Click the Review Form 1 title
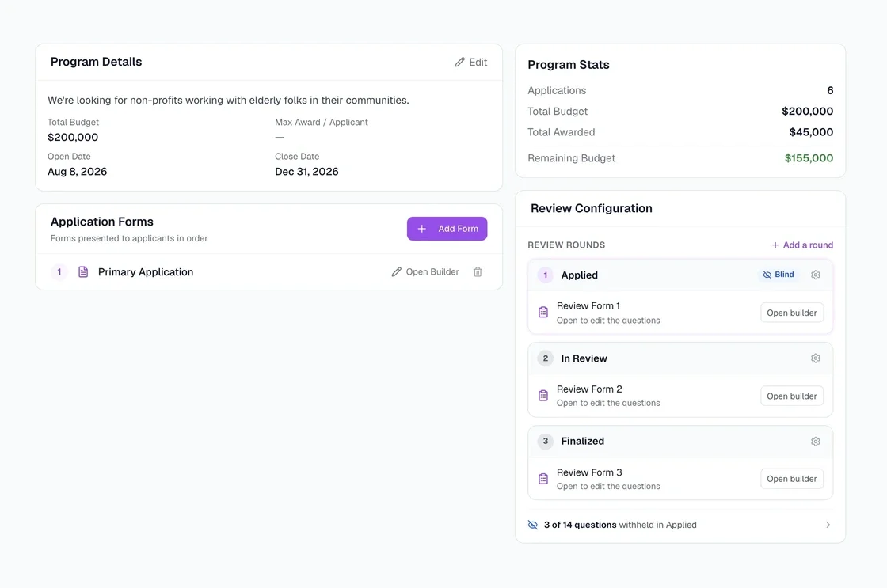 point(588,306)
